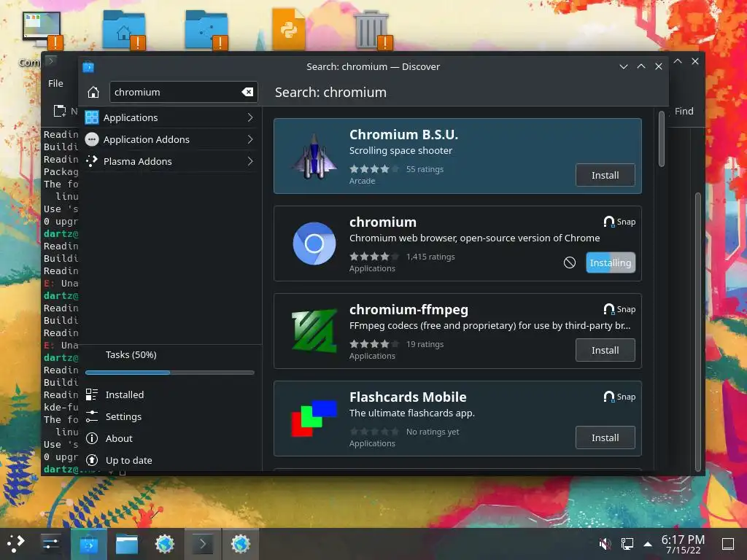
Task: Open the folder desktop icon beside Home folder
Action: pyautogui.click(x=206, y=29)
